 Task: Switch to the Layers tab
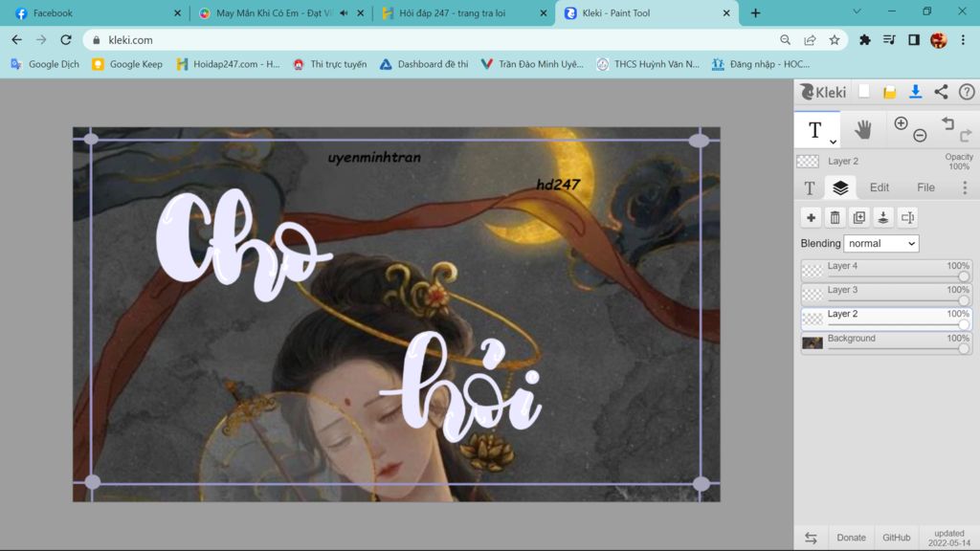point(840,187)
